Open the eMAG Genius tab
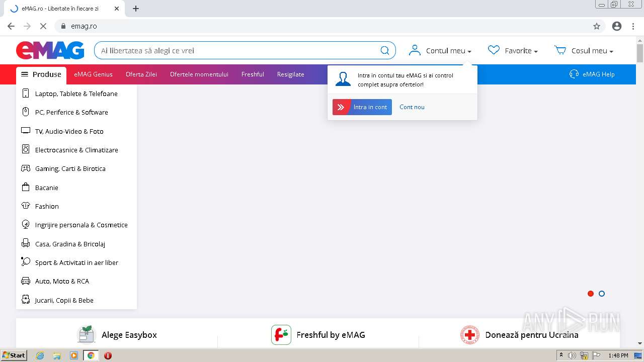This screenshot has height=362, width=644. 93,74
